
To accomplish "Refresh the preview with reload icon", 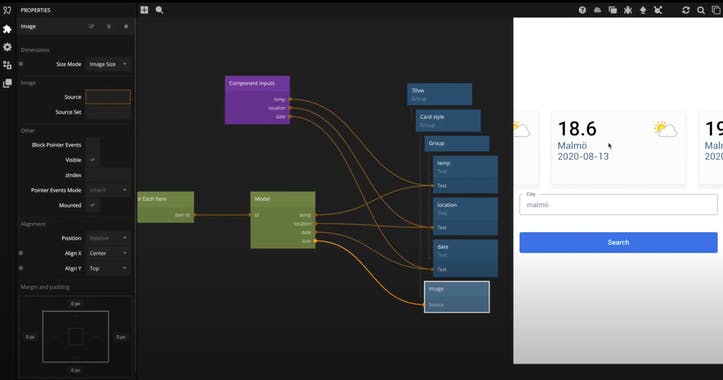I will point(686,10).
